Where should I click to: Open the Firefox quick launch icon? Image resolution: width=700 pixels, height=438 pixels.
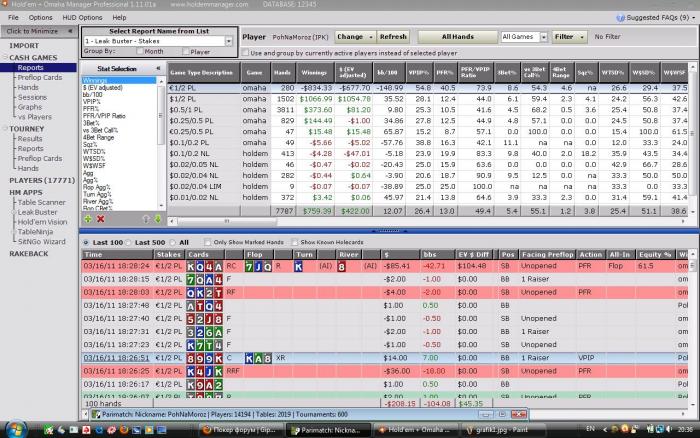pyautogui.click(x=124, y=430)
